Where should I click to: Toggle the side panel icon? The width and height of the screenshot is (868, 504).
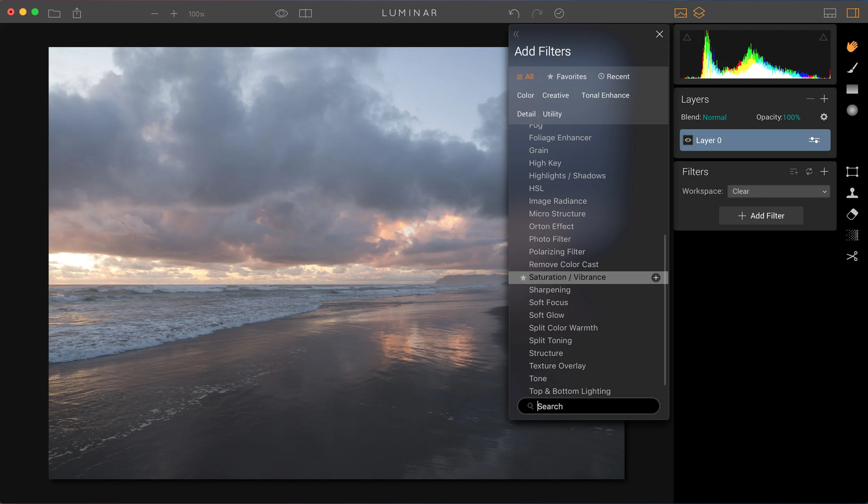(853, 13)
